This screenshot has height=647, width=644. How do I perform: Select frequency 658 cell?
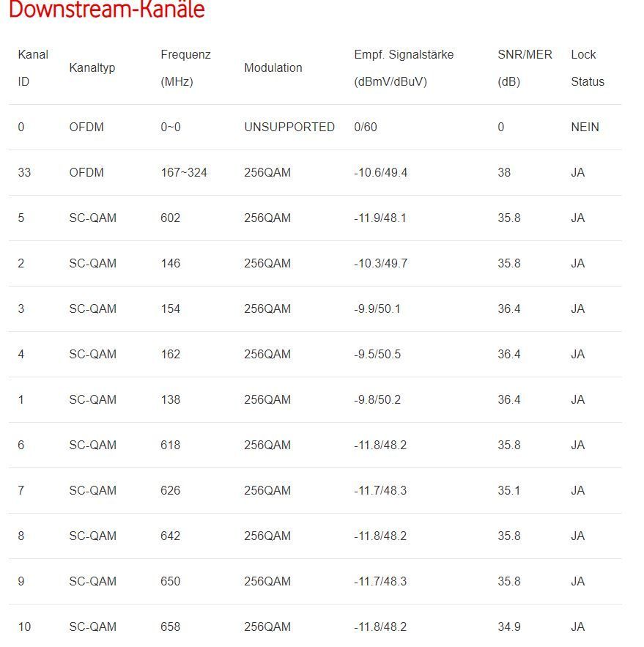tap(171, 626)
